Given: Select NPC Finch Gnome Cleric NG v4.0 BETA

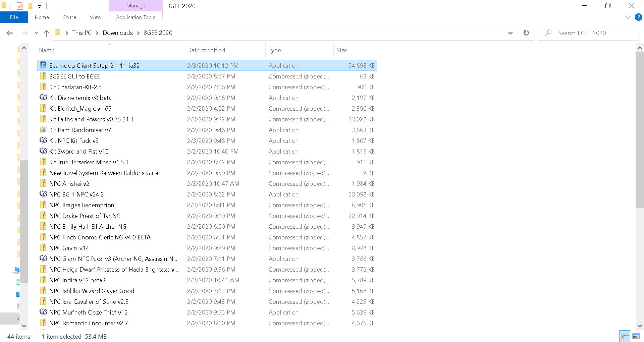Looking at the screenshot, I should coord(207,237).
